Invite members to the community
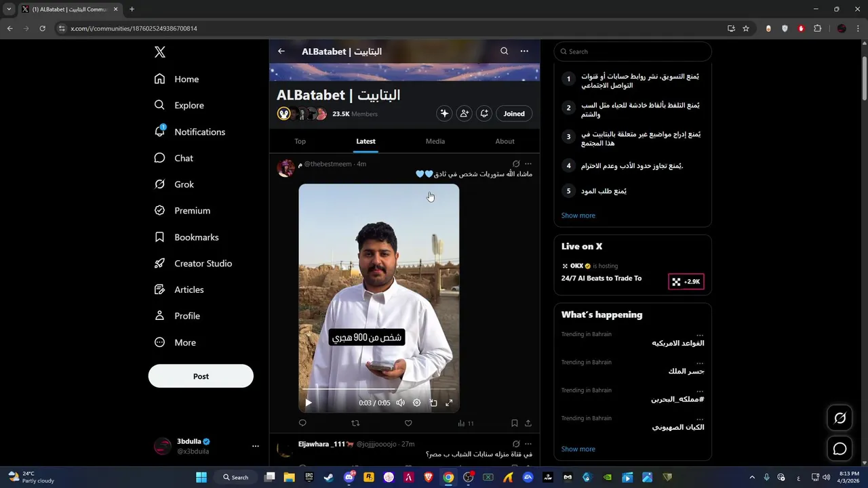Viewport: 868px width, 488px height. (x=464, y=114)
